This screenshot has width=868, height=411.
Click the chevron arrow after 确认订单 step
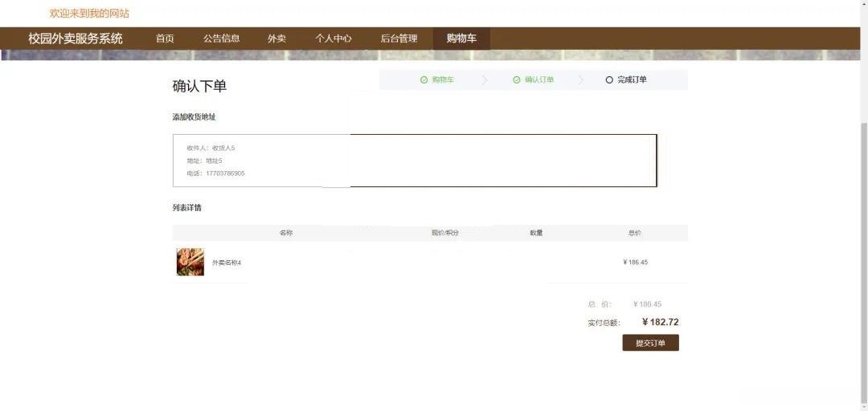point(580,80)
